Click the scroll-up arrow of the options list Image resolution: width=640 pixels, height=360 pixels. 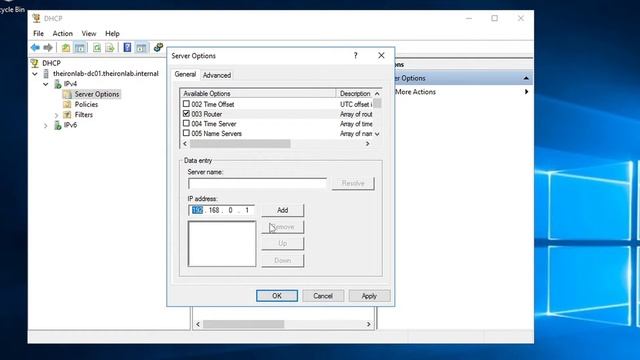tap(377, 93)
